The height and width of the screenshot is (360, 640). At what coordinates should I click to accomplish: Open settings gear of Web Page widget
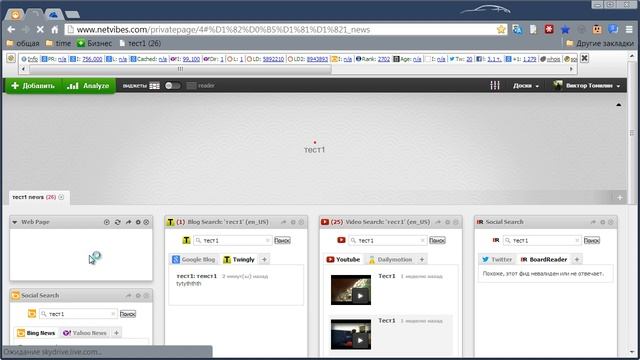pos(138,222)
